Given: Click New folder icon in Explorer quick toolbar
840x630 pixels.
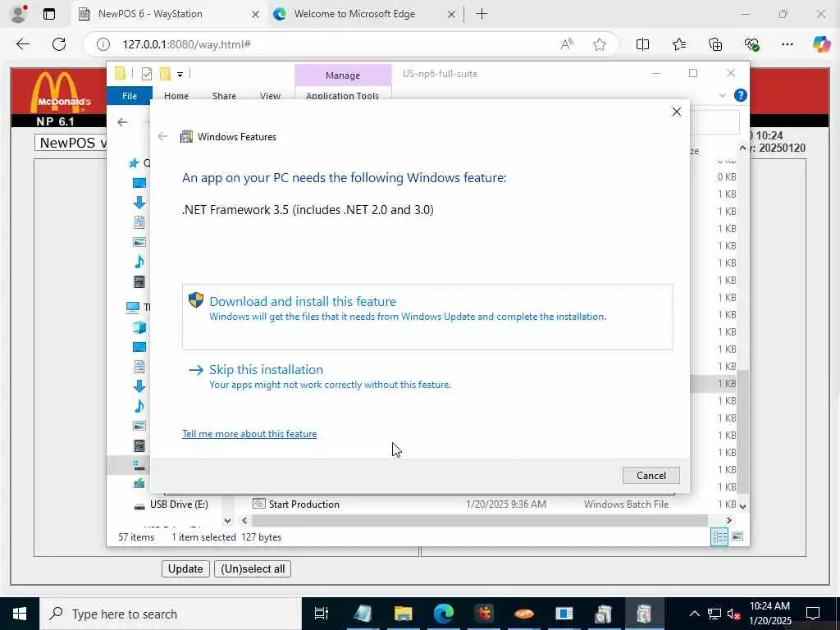Looking at the screenshot, I should pos(165,74).
